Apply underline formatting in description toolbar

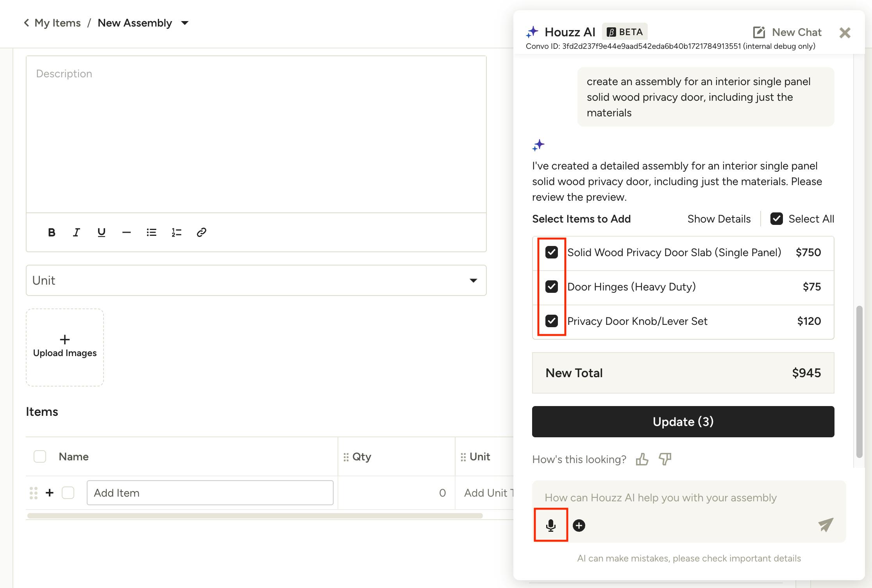click(102, 233)
